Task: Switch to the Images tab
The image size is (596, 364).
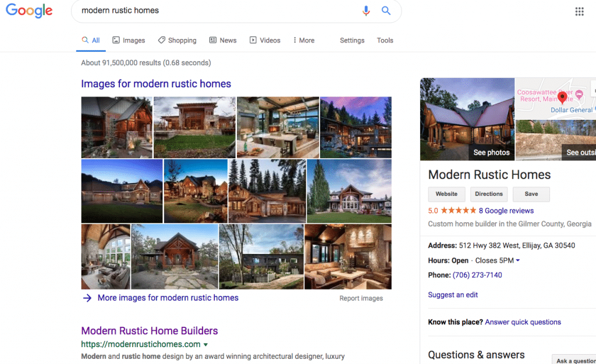Action: (129, 40)
